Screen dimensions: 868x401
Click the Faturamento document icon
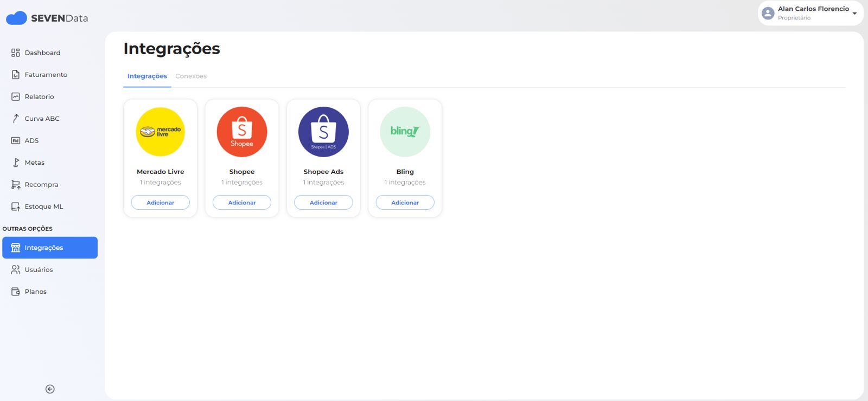tap(16, 75)
